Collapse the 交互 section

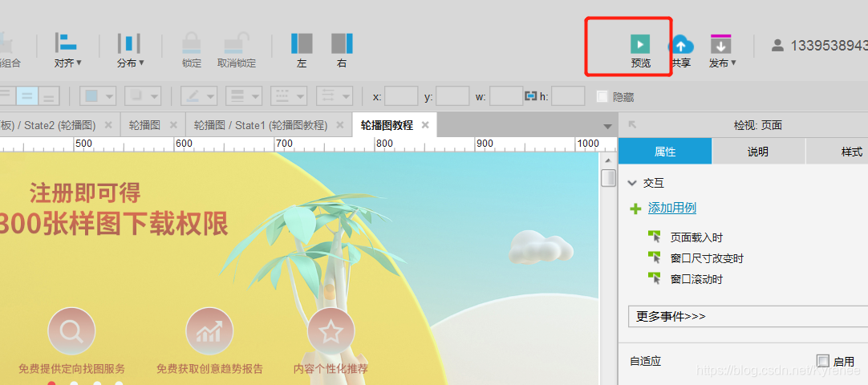point(632,183)
